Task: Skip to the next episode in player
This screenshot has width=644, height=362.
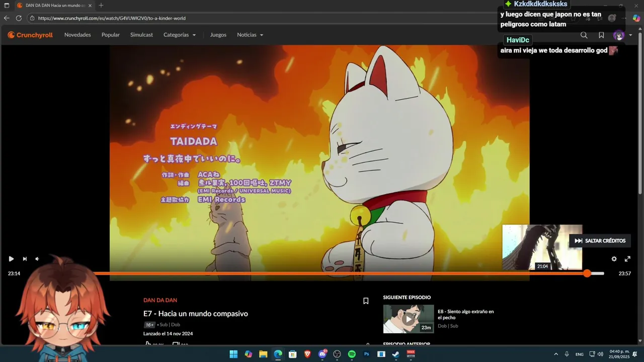Action: coord(25,259)
